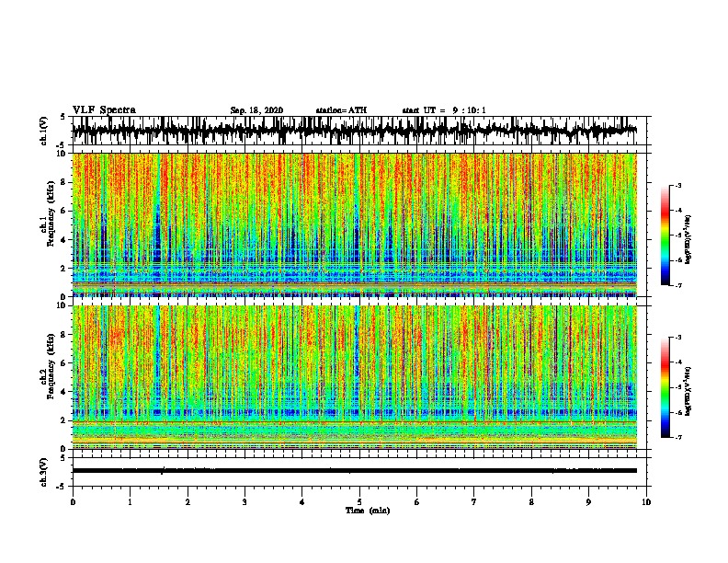728x563 pixels.
Task: Click the ch.1 spectrogram panel
Action: [355, 224]
